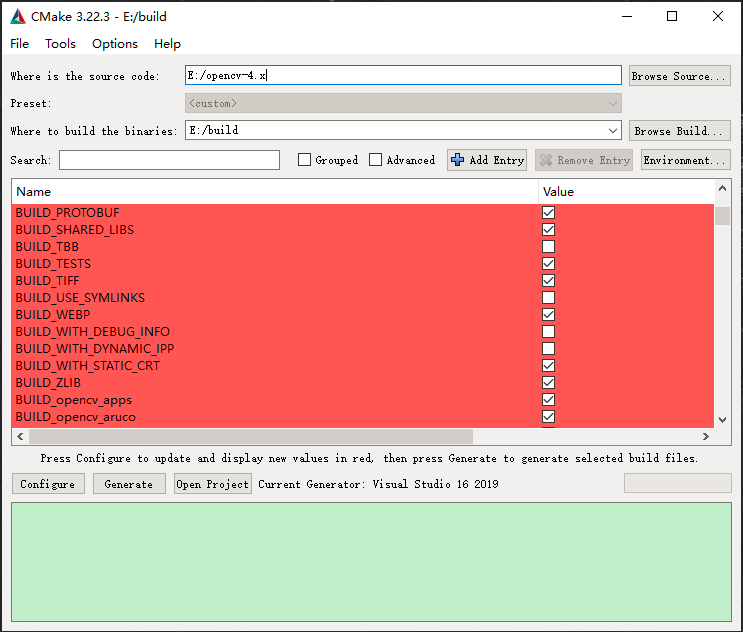Click Browse Source button
The width and height of the screenshot is (743, 632).
tap(680, 76)
